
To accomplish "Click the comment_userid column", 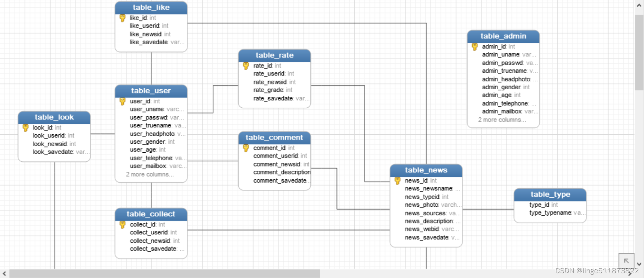I will coord(280,156).
